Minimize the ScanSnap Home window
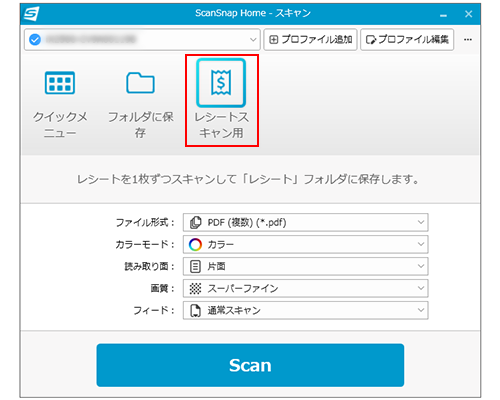Screen dimensions: 500x400 [443, 14]
